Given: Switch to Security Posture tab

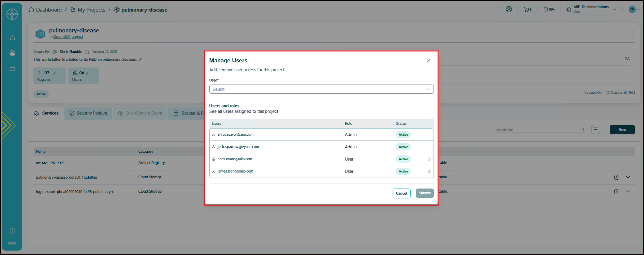Looking at the screenshot, I should point(88,113).
